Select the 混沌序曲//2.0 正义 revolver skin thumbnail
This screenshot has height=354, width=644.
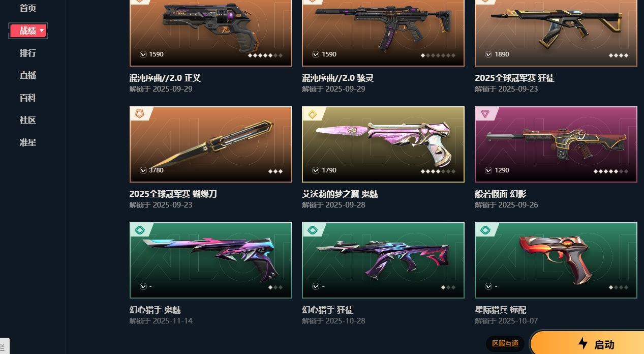(210, 33)
